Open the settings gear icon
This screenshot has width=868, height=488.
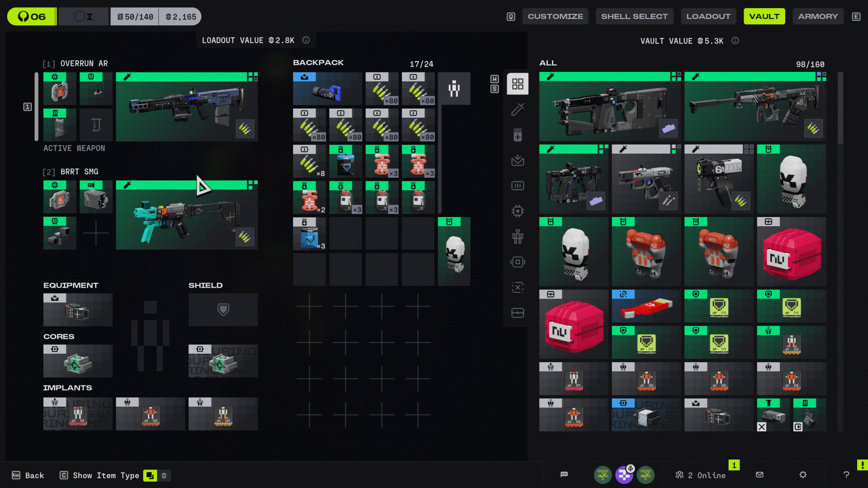[x=803, y=474]
